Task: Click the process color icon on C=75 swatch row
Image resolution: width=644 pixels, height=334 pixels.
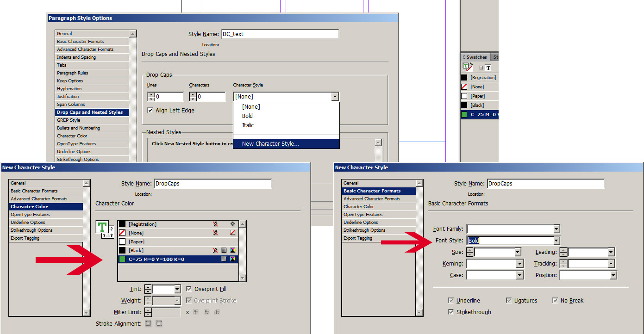Action: click(x=224, y=259)
